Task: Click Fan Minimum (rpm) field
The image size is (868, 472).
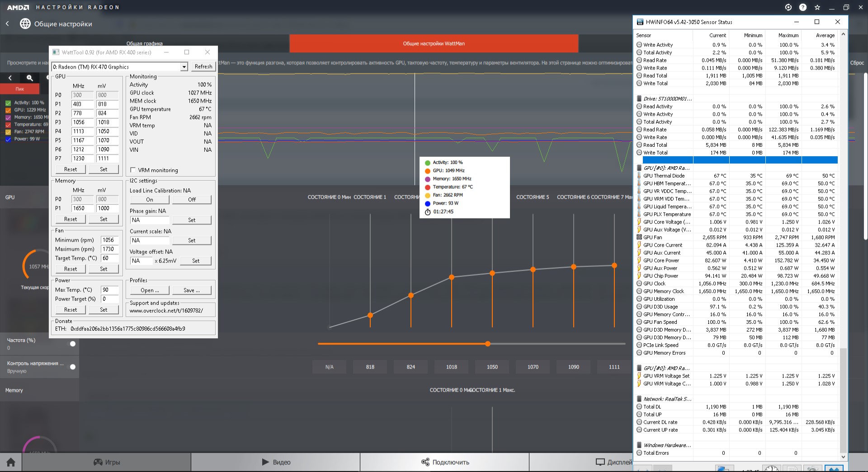Action: point(110,240)
